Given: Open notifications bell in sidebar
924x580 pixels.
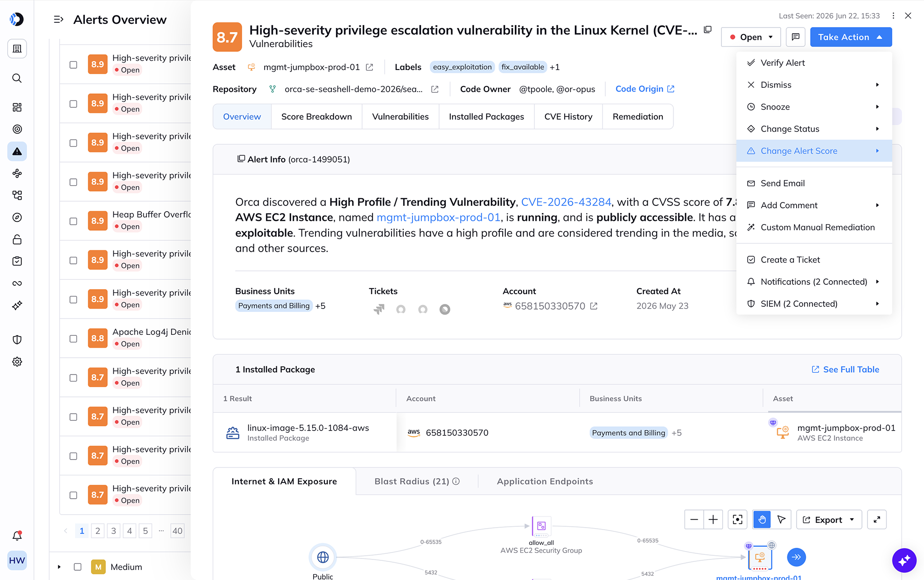Looking at the screenshot, I should point(17,536).
